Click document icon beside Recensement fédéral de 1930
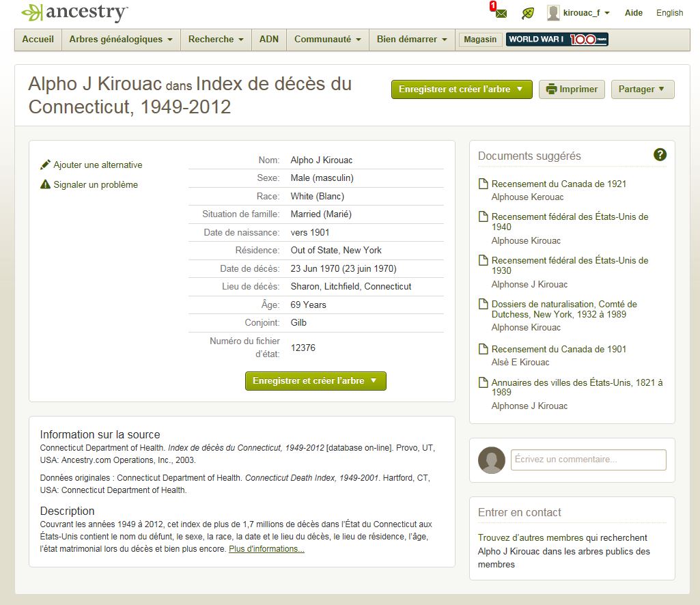The width and height of the screenshot is (700, 605). coord(483,260)
